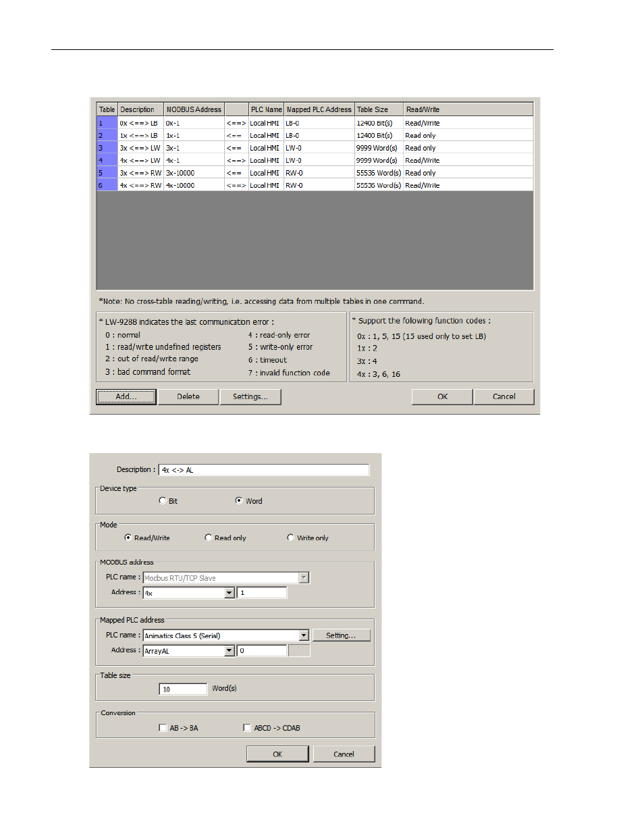Image resolution: width=644 pixels, height=834 pixels.
Task: Click the Delete button
Action: [x=188, y=396]
